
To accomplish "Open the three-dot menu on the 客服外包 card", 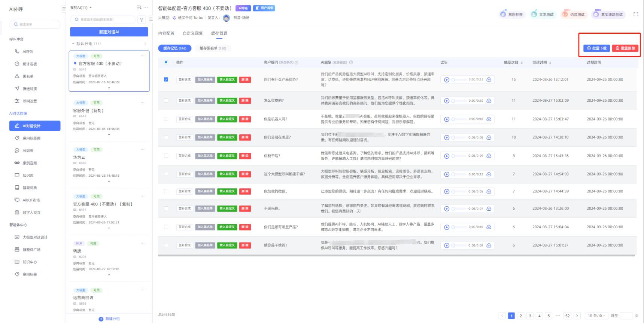I will (143, 103).
